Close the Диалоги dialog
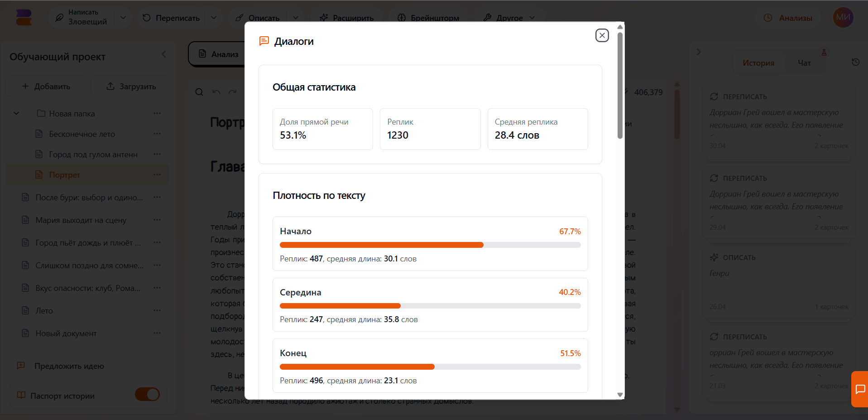This screenshot has height=420, width=868. (602, 35)
